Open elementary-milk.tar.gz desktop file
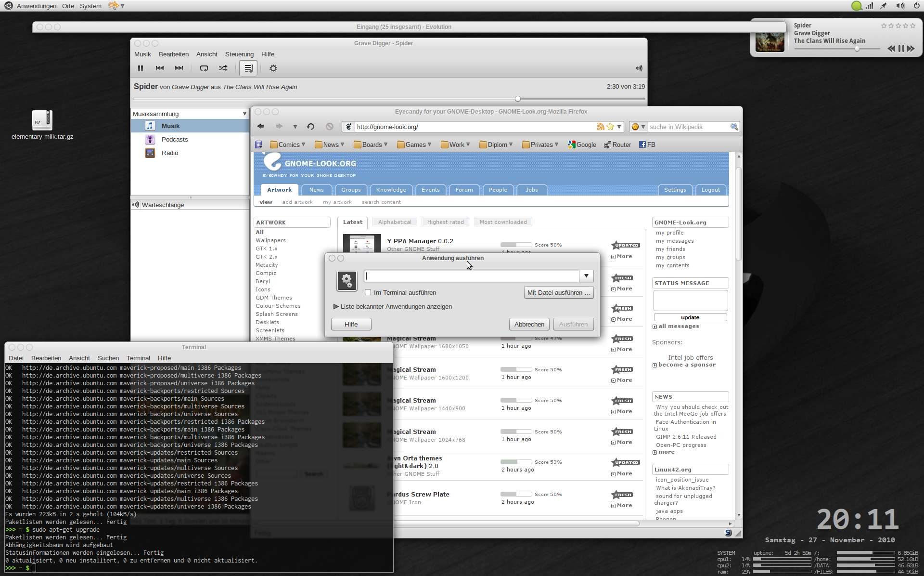Image resolution: width=924 pixels, height=576 pixels. pyautogui.click(x=42, y=124)
